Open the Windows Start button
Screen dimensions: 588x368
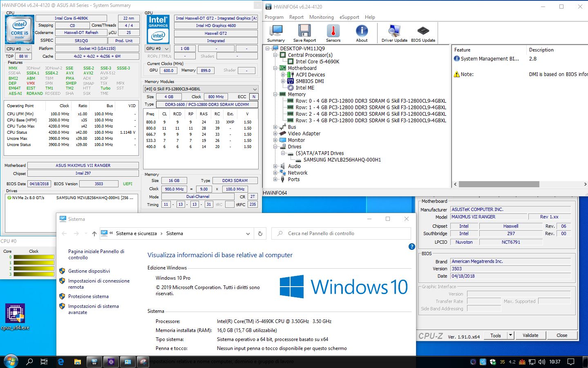pyautogui.click(x=11, y=361)
